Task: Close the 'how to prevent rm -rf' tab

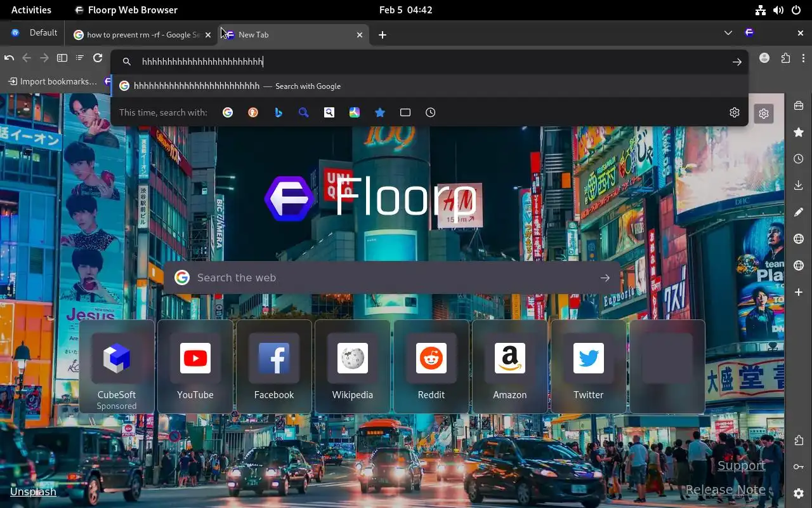Action: (208, 35)
